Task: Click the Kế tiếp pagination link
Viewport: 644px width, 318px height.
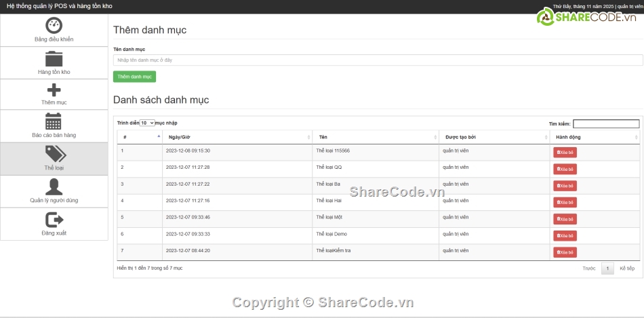Action: point(627,269)
